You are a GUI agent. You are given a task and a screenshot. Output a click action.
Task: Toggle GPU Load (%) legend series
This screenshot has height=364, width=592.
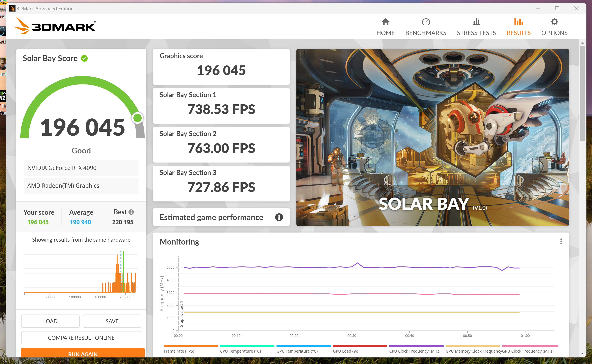pos(345,351)
